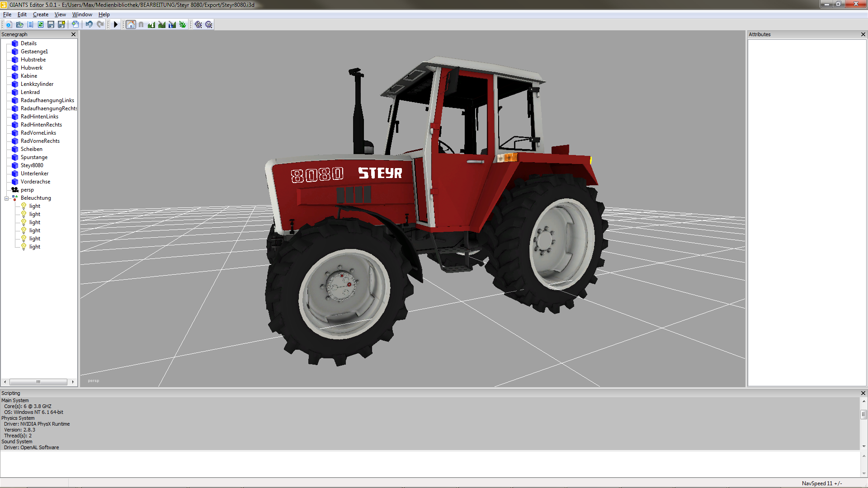Select the foliage paint tool icon

183,24
